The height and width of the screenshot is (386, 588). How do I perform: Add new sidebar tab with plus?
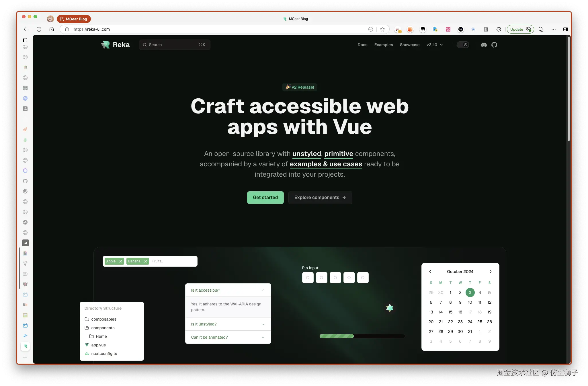pos(25,358)
